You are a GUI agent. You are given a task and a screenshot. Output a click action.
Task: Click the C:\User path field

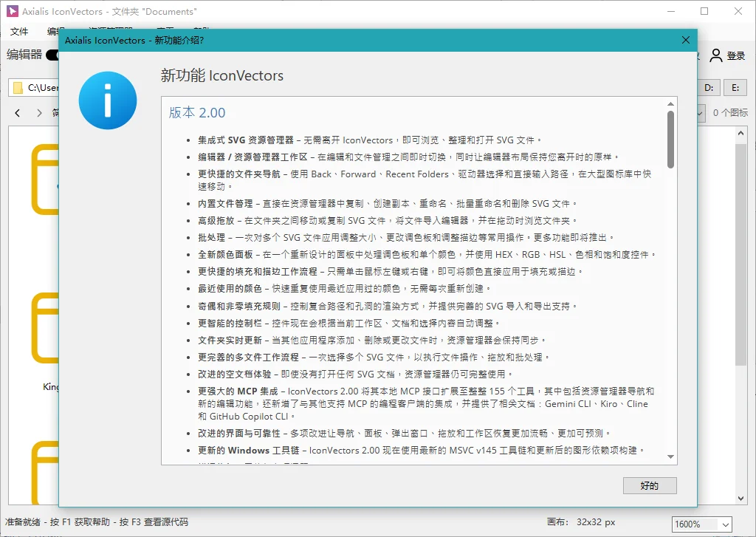pos(34,88)
